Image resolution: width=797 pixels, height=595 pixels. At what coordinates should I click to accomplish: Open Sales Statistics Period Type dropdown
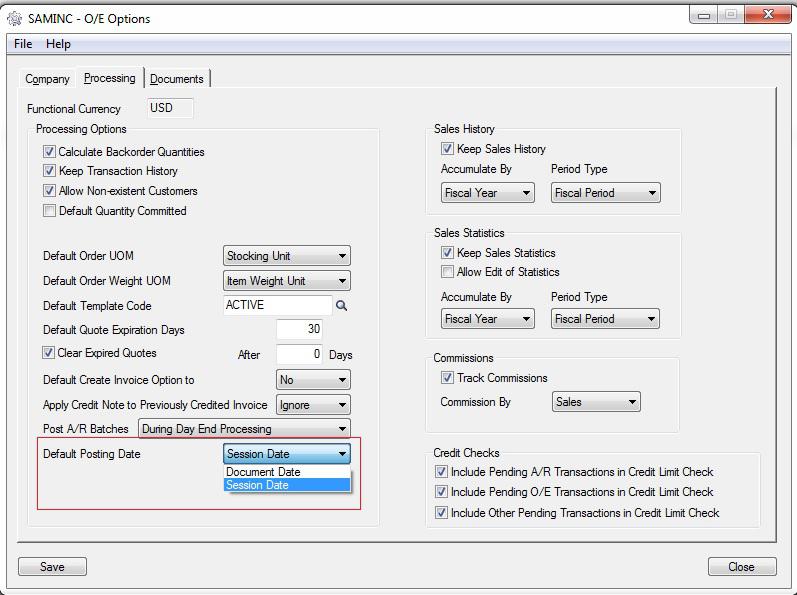click(605, 319)
